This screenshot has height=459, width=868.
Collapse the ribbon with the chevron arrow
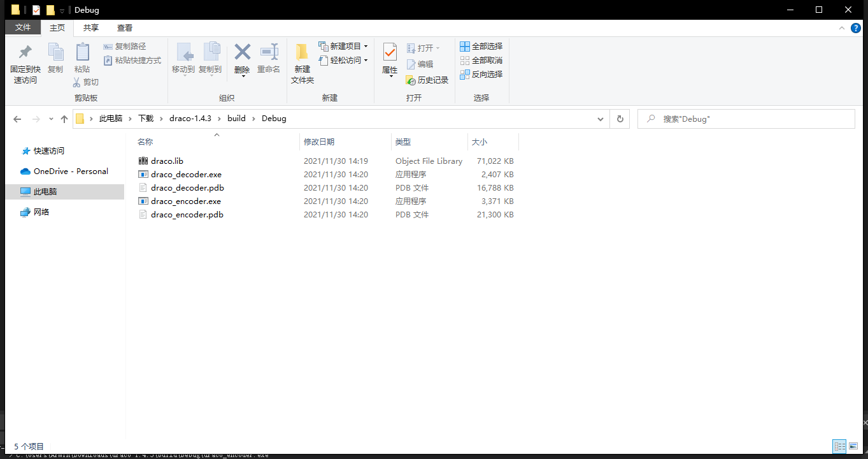tap(841, 27)
